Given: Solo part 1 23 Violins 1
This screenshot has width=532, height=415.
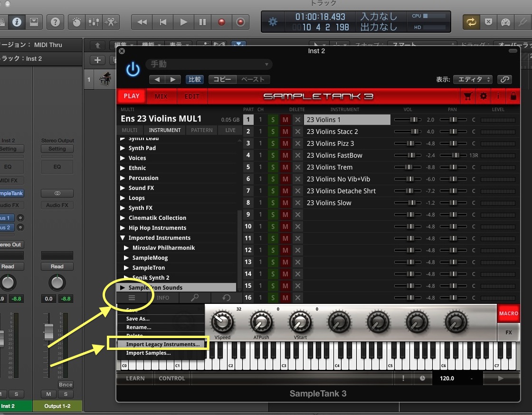Looking at the screenshot, I should pyautogui.click(x=273, y=120).
